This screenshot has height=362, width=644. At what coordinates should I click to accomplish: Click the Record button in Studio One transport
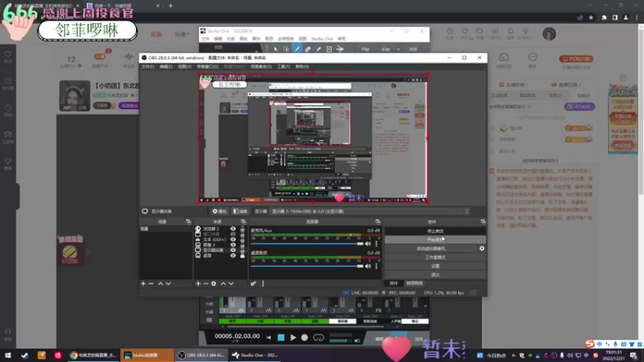pos(304,337)
